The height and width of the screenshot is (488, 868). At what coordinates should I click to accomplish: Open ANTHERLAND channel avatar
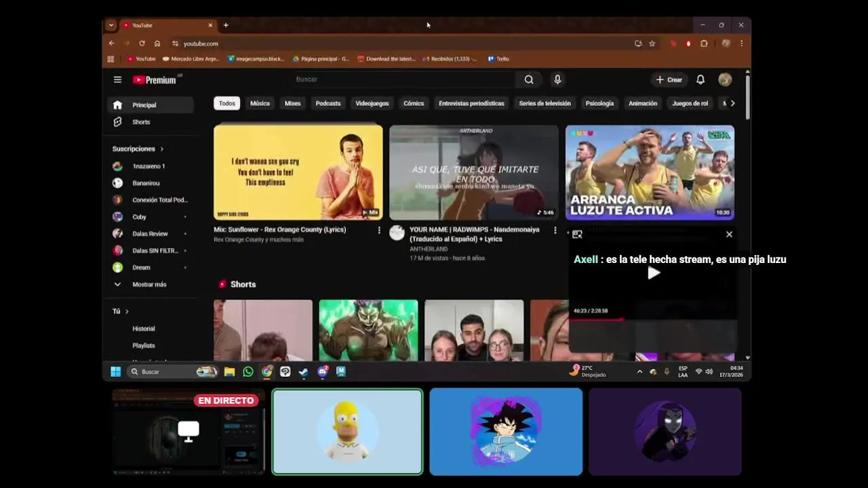pyautogui.click(x=397, y=233)
